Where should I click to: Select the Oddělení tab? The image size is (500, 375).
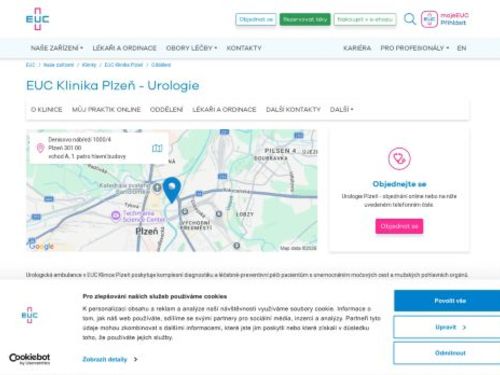click(x=166, y=109)
